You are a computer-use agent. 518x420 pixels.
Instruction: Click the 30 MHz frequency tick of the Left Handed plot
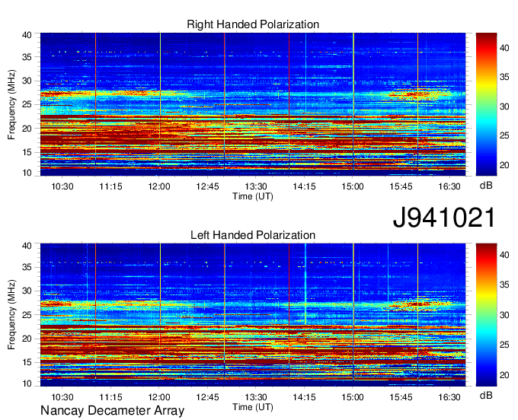click(x=27, y=291)
